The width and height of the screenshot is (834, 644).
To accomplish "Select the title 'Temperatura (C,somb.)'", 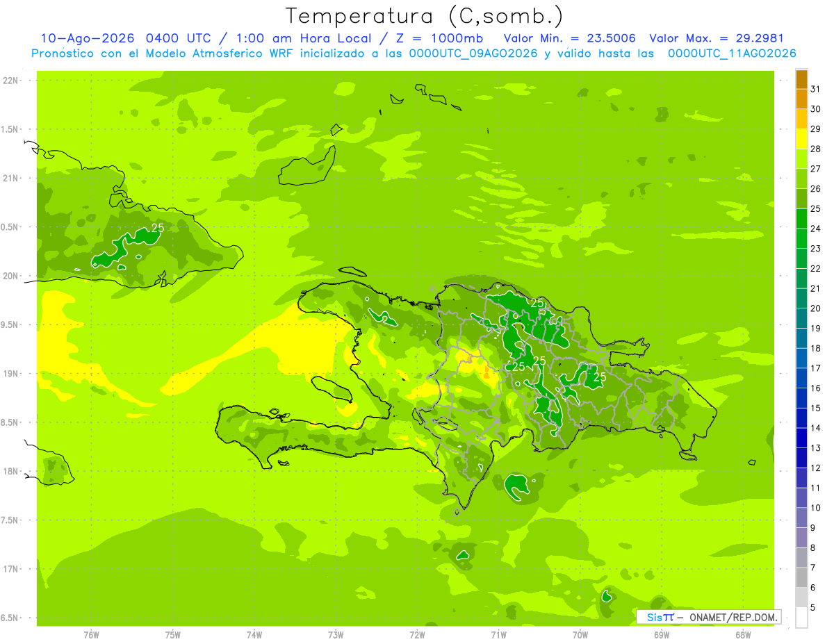I will [425, 15].
